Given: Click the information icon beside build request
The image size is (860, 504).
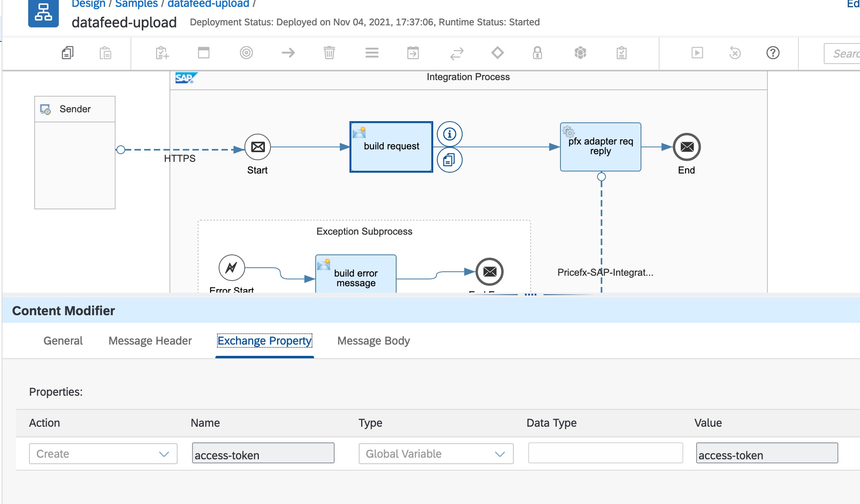Looking at the screenshot, I should click(x=449, y=134).
